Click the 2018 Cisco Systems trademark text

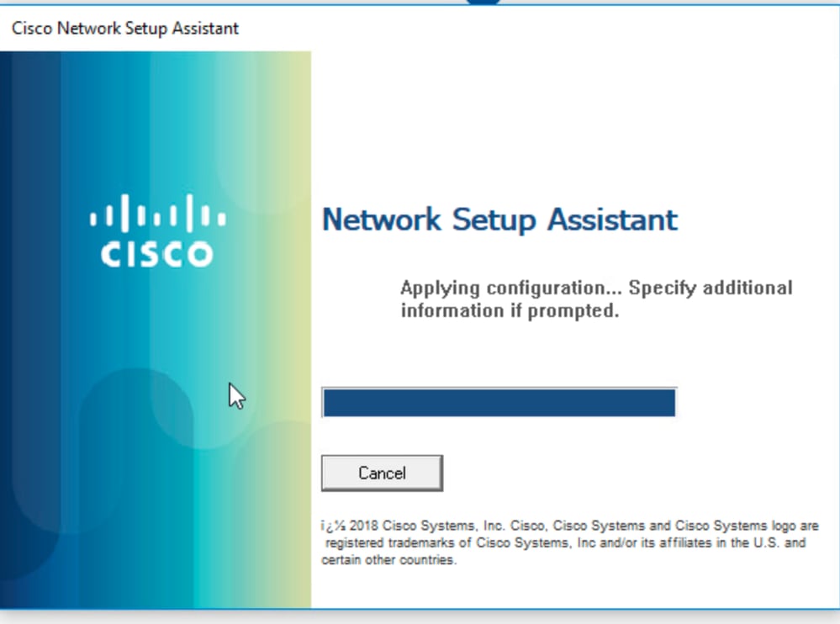click(x=572, y=525)
